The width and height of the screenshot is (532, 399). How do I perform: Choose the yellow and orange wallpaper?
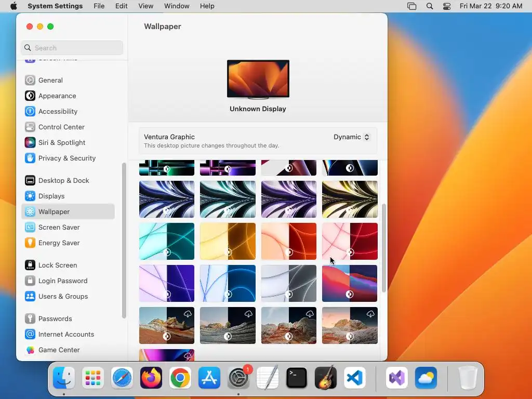pyautogui.click(x=228, y=241)
